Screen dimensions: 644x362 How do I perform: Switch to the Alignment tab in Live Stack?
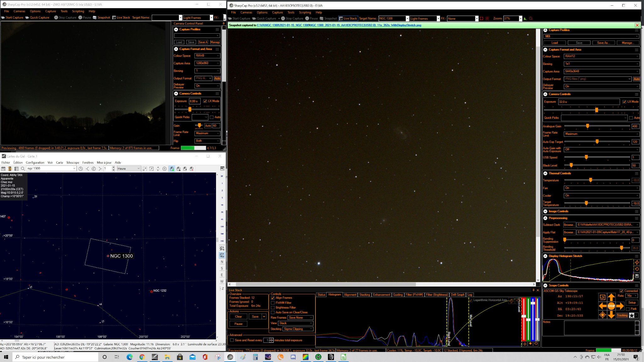click(x=350, y=295)
